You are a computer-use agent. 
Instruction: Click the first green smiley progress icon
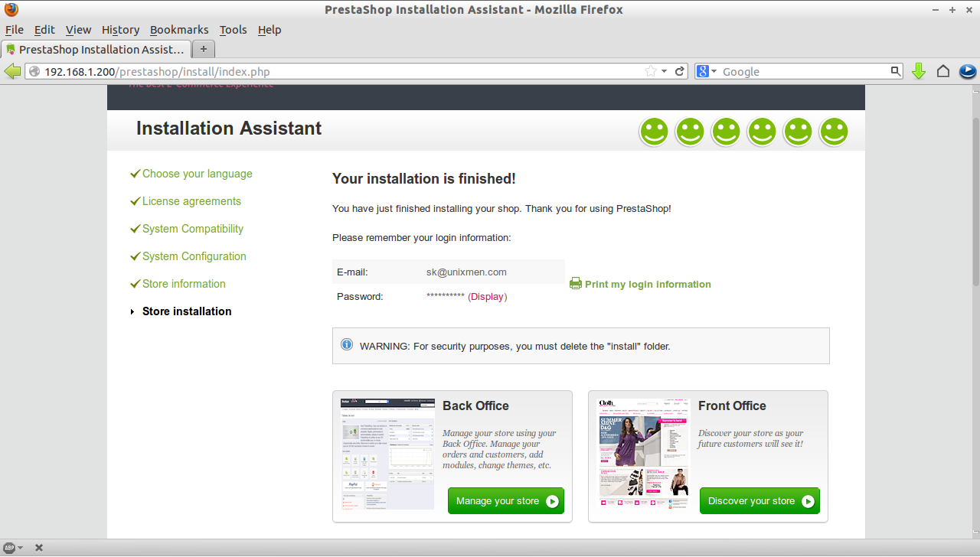[654, 132]
